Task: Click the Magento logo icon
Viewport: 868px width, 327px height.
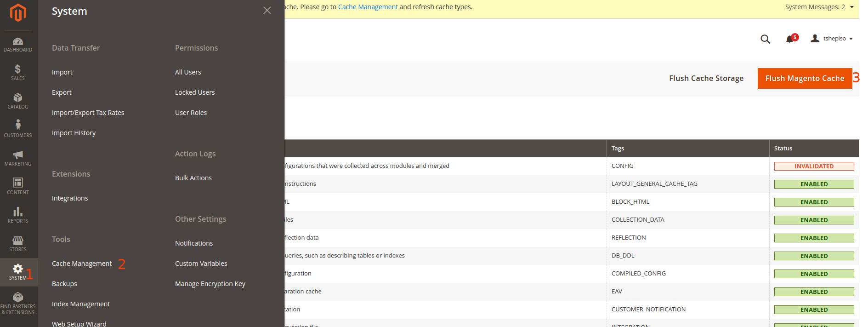Action: pos(18,13)
